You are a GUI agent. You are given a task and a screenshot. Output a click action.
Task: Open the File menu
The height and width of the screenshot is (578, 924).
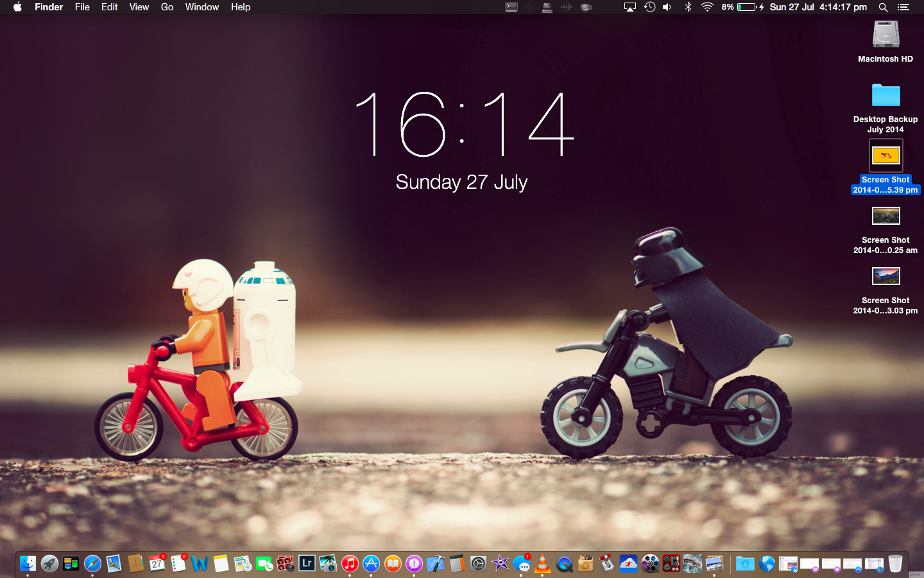82,7
